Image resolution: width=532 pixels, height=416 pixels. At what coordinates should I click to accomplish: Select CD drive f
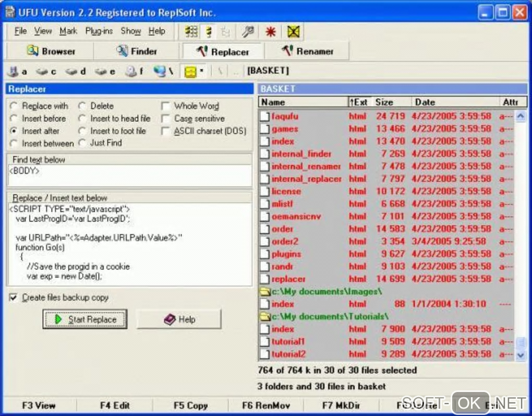[x=134, y=72]
